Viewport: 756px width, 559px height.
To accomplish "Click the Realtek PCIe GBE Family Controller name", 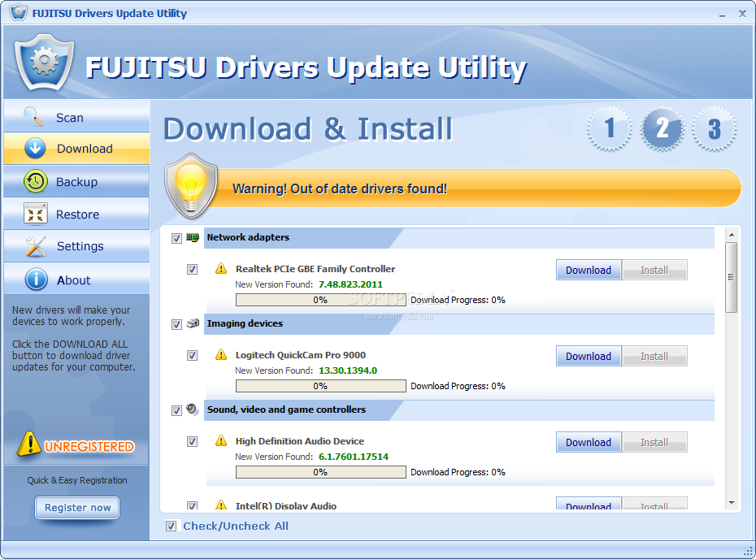I will point(315,269).
